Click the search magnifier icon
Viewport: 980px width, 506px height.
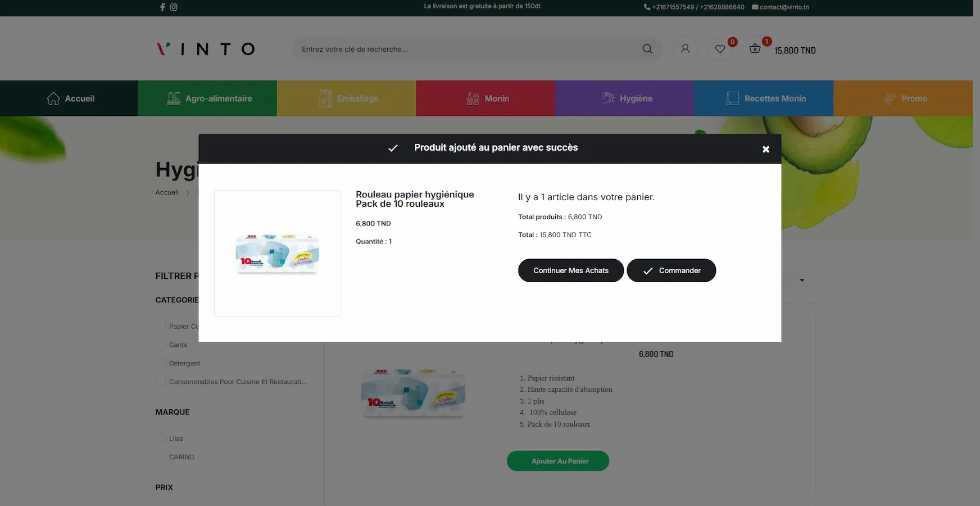point(647,49)
